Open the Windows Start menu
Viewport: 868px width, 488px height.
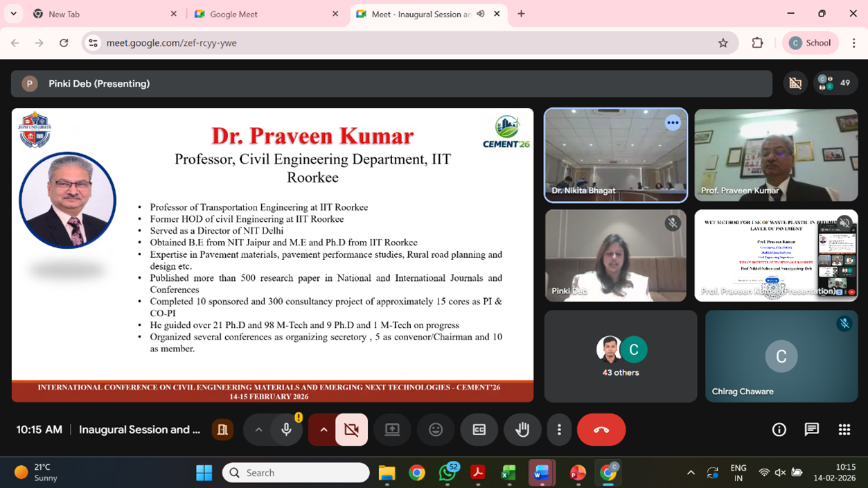204,473
